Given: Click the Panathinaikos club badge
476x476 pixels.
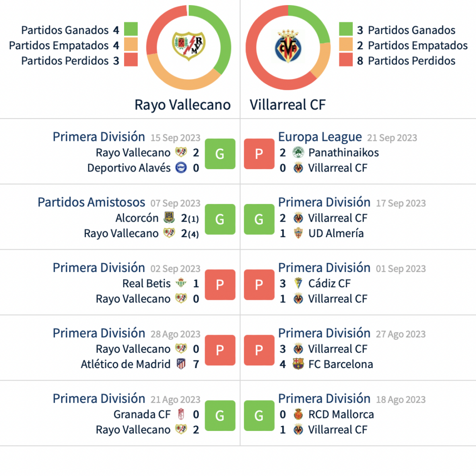Looking at the screenshot, I should 298,152.
